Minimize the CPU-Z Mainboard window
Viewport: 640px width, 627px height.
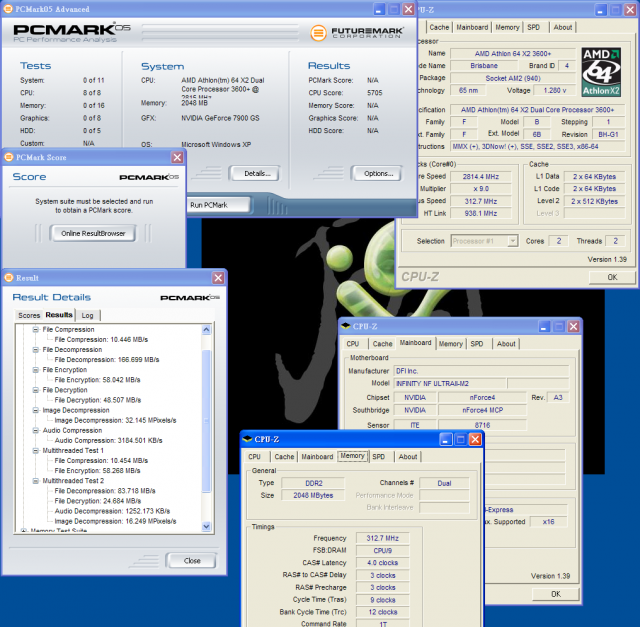coord(544,326)
